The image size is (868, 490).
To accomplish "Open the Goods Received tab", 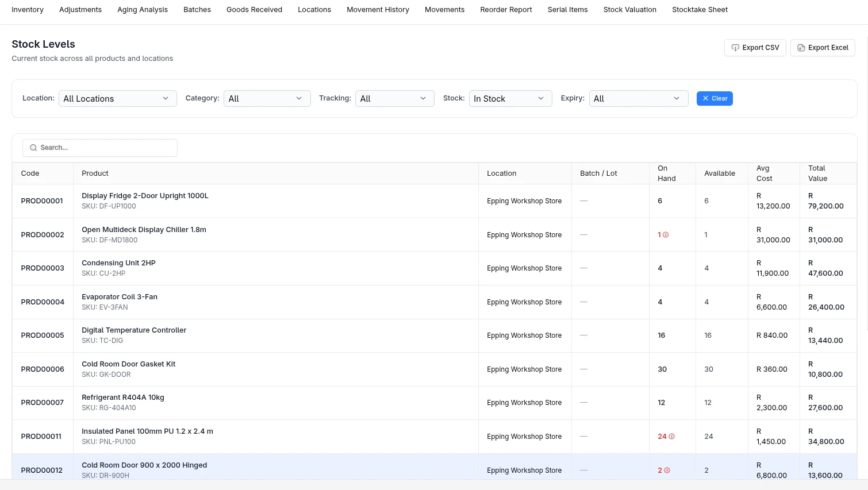I will tap(254, 10).
